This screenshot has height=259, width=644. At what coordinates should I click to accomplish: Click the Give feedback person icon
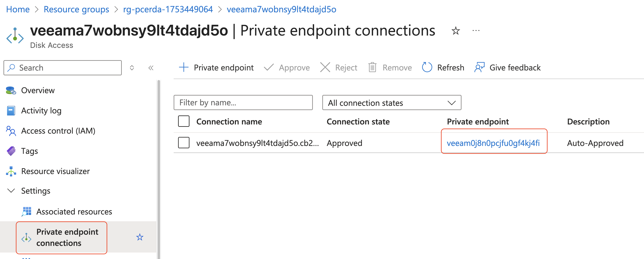coord(479,67)
